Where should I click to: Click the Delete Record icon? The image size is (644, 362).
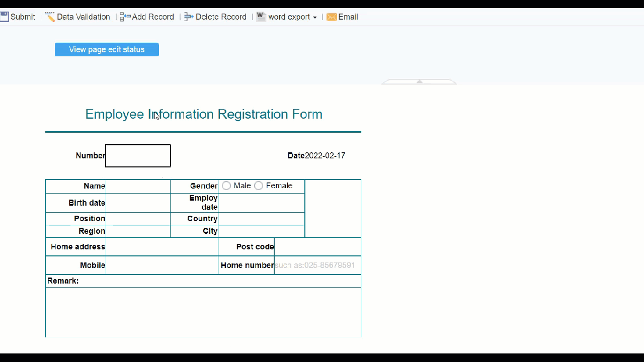coord(189,17)
